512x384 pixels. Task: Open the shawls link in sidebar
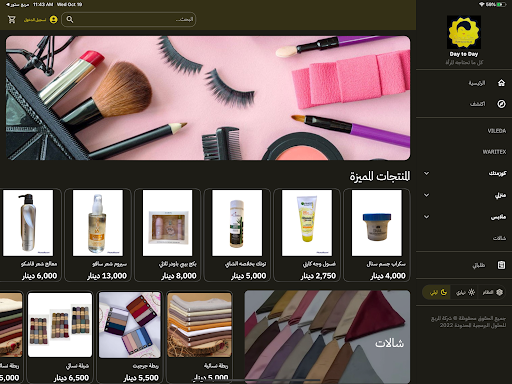click(499, 238)
